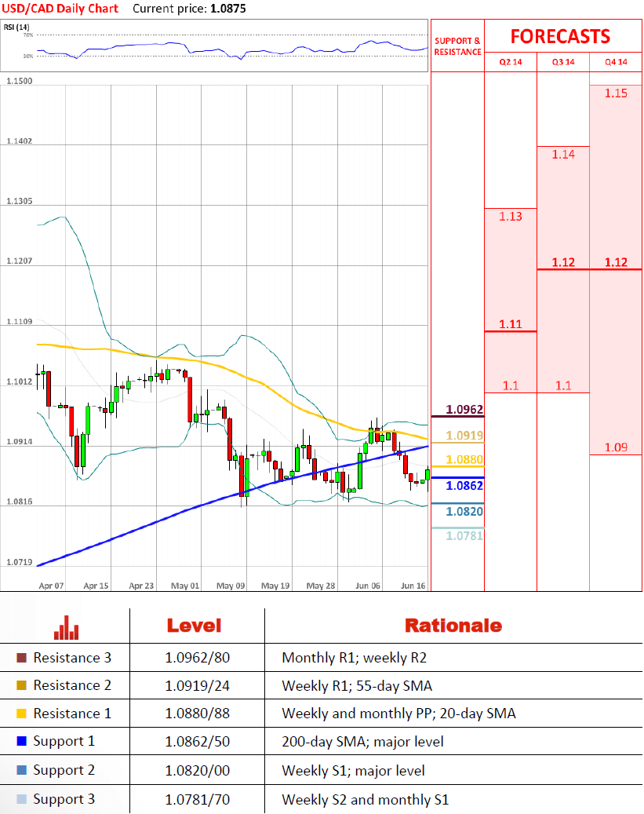
Task: Click the 'RSI (14)' indicator label
Action: point(16,27)
